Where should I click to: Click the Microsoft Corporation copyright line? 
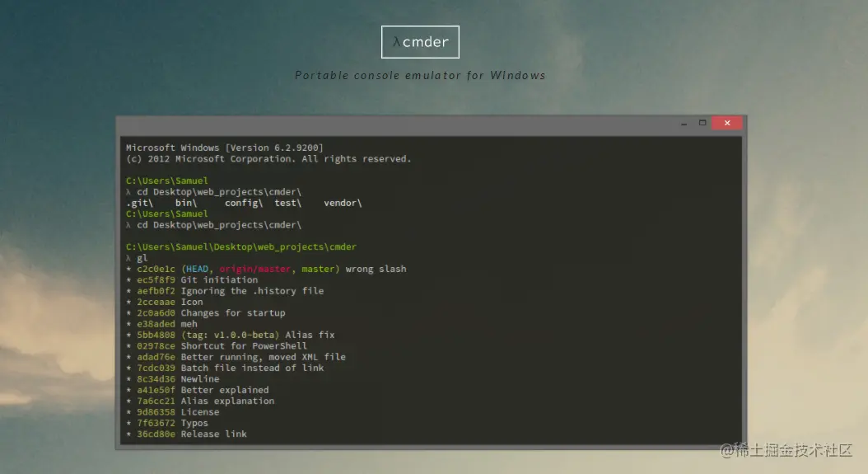tap(268, 158)
